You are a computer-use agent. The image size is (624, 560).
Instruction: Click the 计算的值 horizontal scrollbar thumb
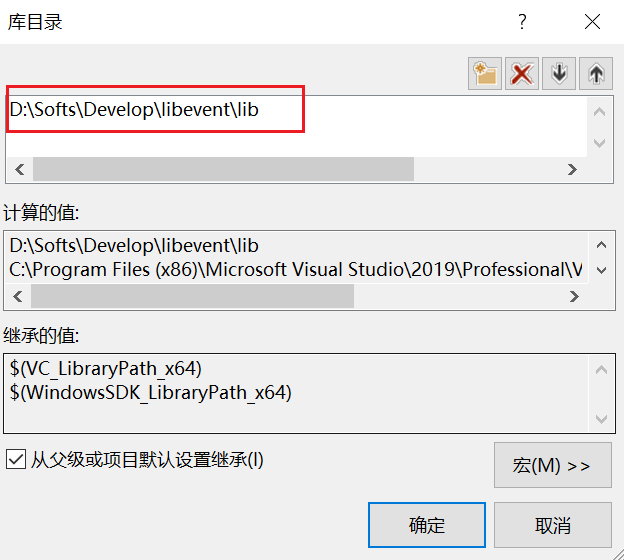click(193, 297)
